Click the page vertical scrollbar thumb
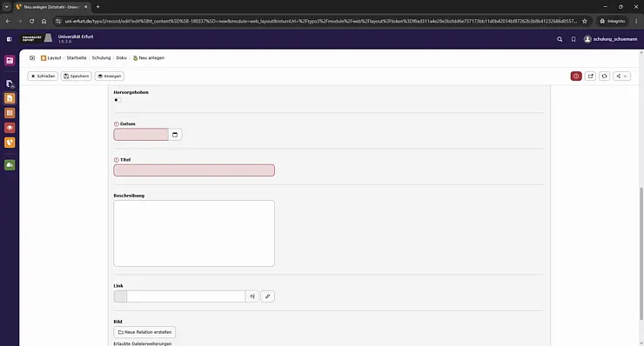Viewport: 644px width, 346px height. pyautogui.click(x=641, y=253)
